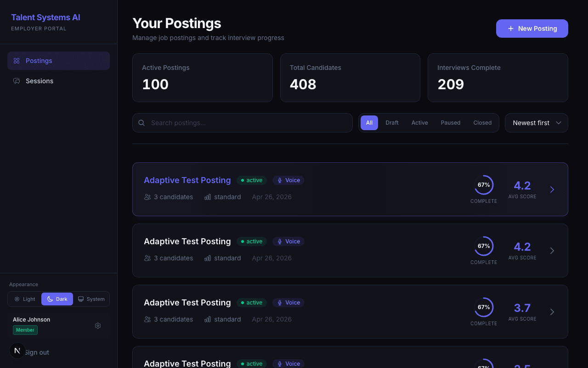Filter postings by Paused status
This screenshot has height=368, width=588.
pos(451,123)
